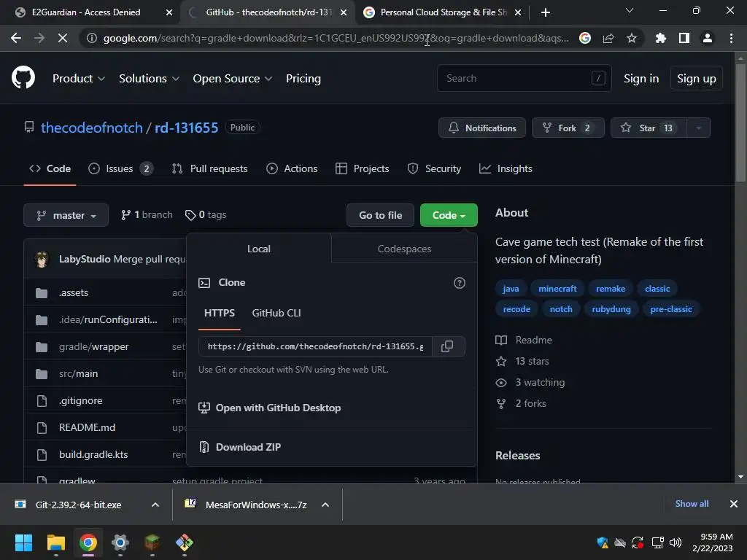Click the Sign up button
Image resolution: width=747 pixels, height=560 pixels.
696,79
